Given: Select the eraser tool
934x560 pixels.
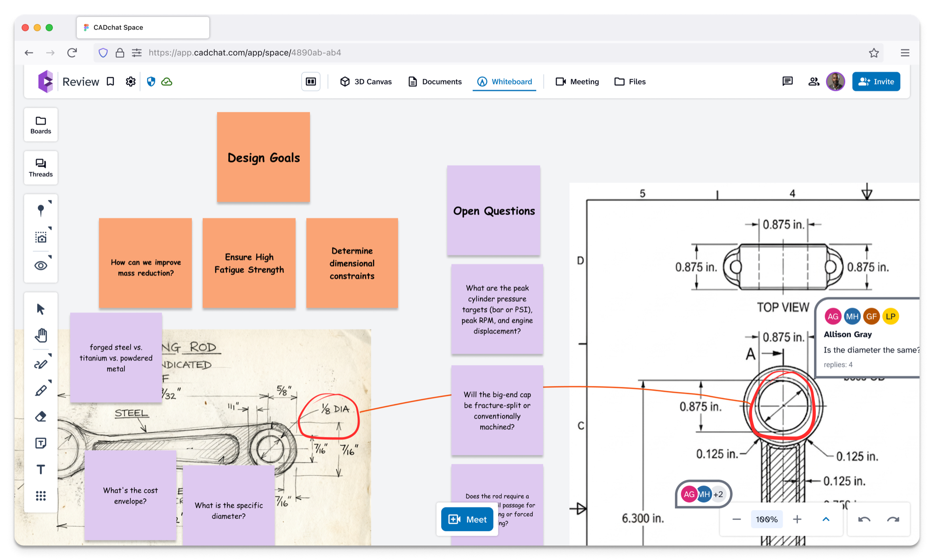Looking at the screenshot, I should tap(41, 416).
